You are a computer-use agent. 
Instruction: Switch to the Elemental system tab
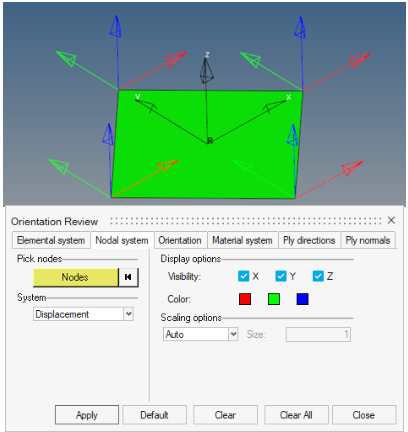(51, 240)
